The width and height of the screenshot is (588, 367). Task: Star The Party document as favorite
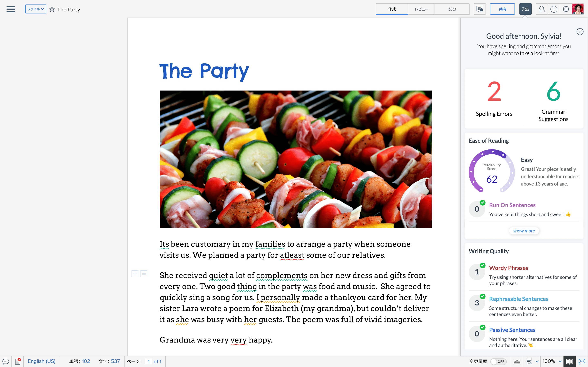[52, 9]
